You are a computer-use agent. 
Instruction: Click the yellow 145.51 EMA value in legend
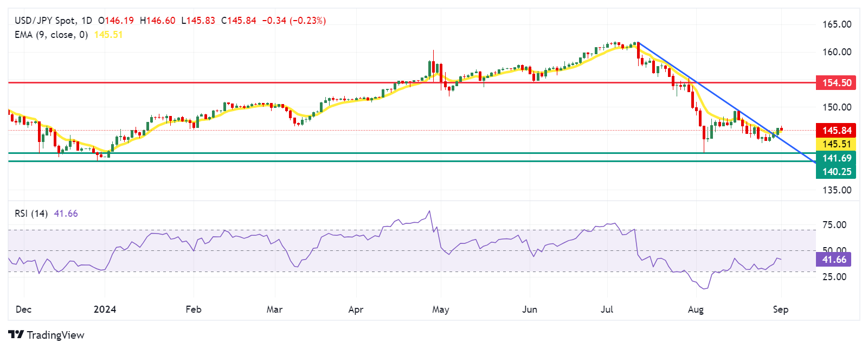click(108, 35)
